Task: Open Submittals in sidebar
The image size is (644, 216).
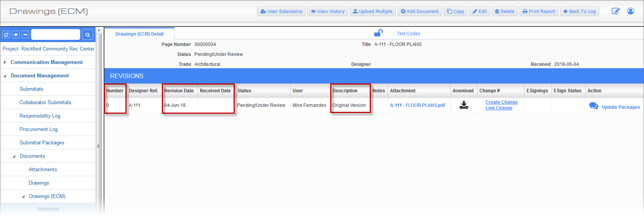Action: click(31, 89)
